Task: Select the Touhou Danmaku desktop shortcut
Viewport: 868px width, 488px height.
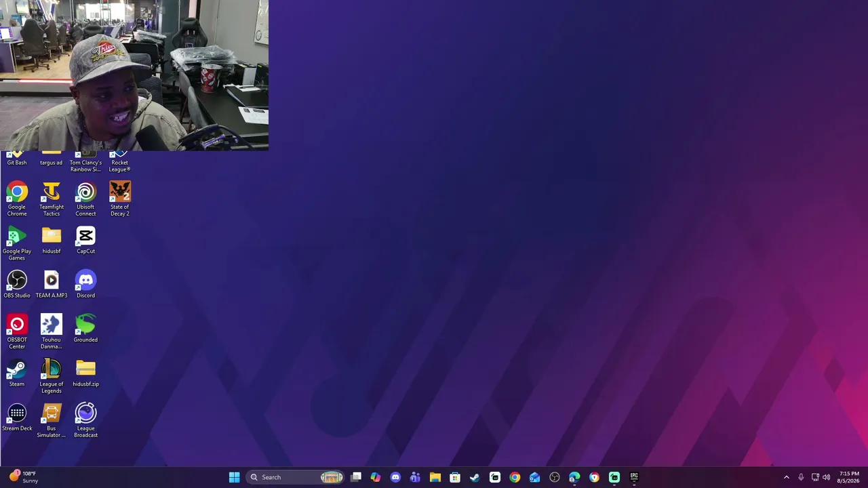Action: click(52, 331)
